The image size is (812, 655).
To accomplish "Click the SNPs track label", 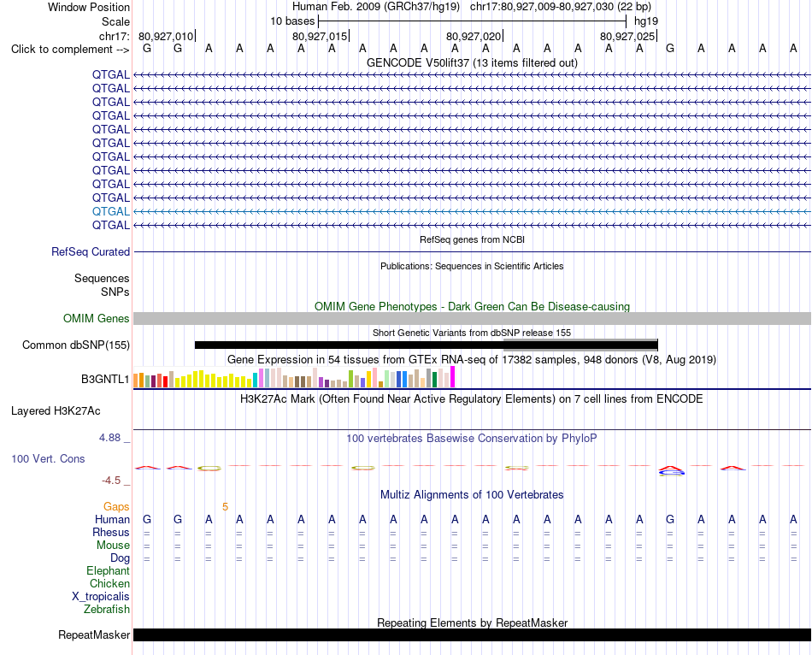I will coord(115,292).
